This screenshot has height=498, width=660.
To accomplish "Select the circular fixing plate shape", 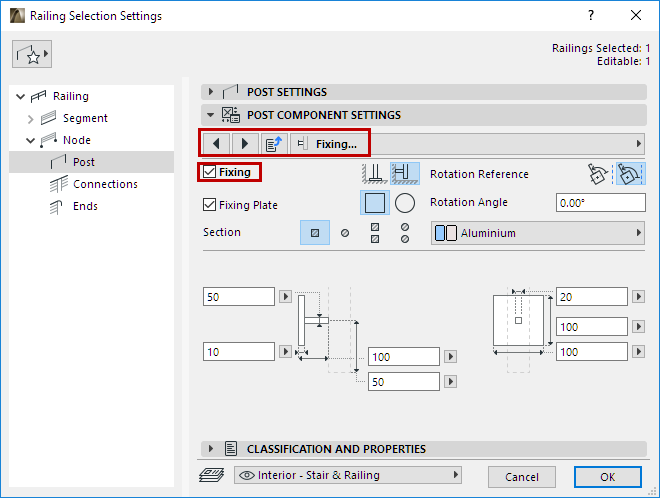I will pyautogui.click(x=405, y=203).
